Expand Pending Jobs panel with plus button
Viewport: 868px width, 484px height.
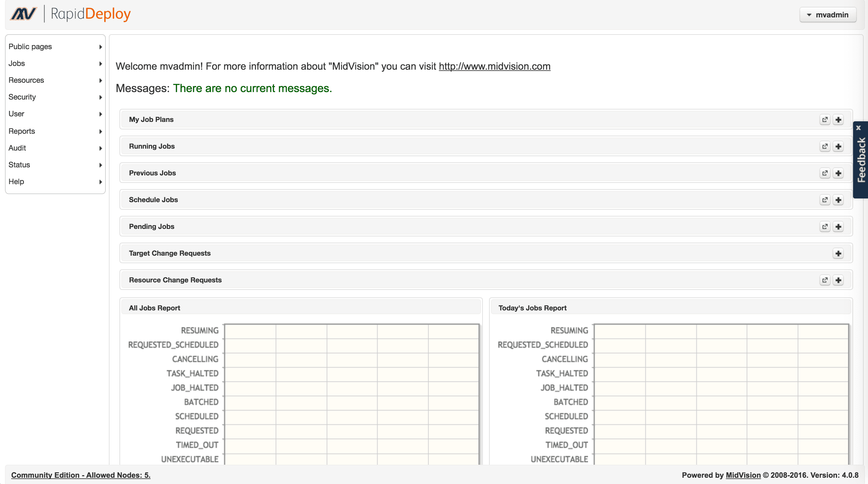pos(838,227)
